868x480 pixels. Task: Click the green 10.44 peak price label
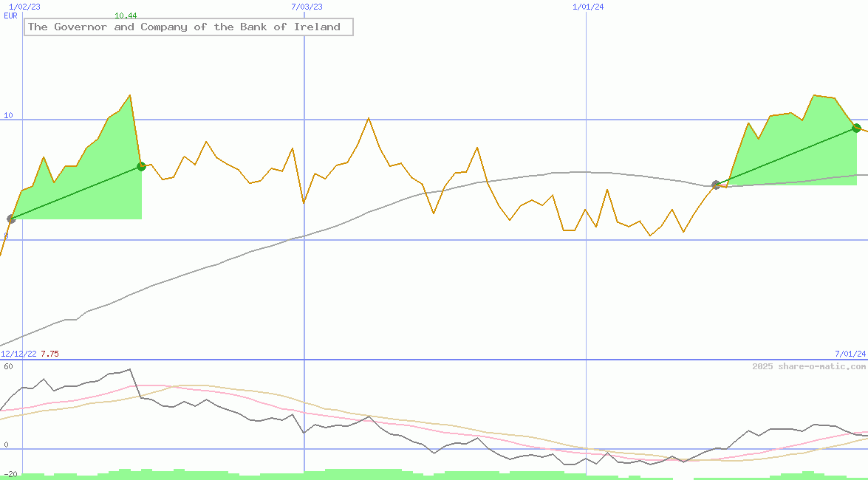coord(126,16)
